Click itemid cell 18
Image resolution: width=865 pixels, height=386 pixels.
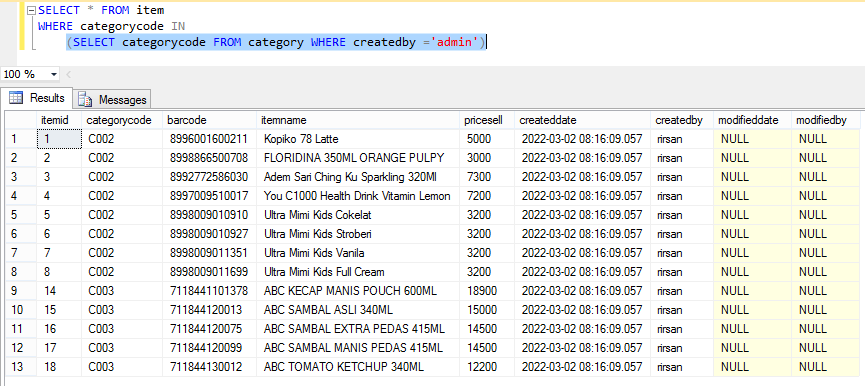tap(59, 367)
